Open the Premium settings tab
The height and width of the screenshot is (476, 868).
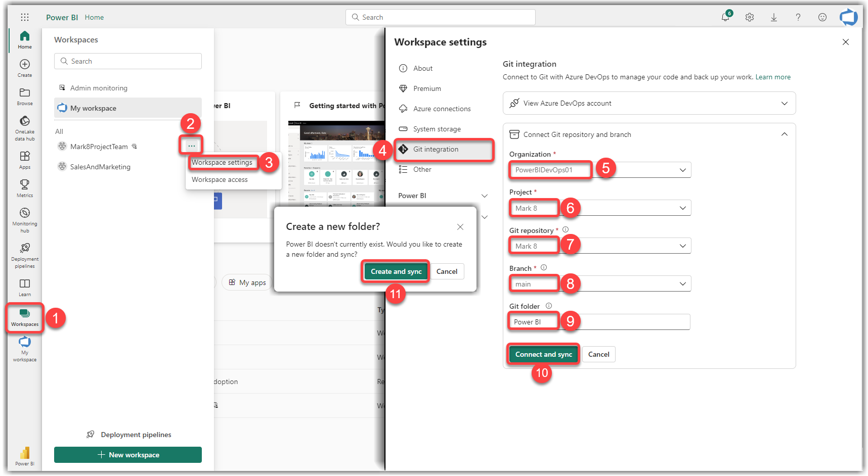(427, 88)
